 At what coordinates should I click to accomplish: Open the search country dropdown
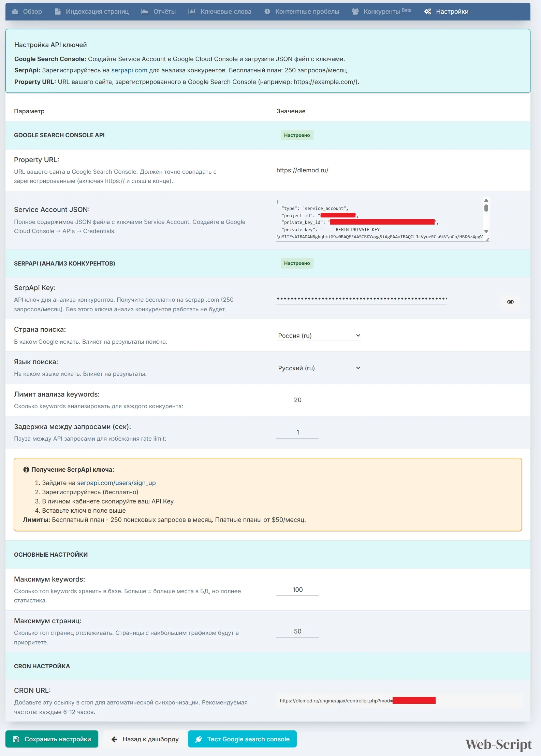tap(319, 336)
